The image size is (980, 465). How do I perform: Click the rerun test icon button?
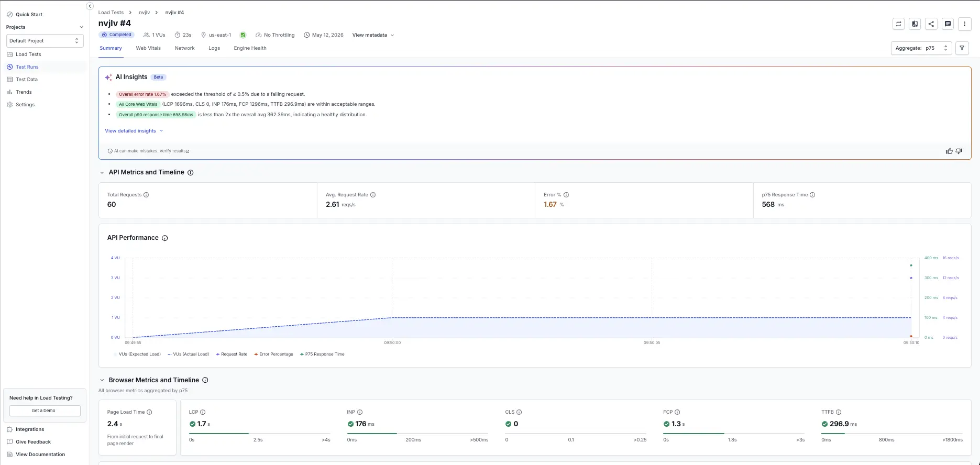898,24
